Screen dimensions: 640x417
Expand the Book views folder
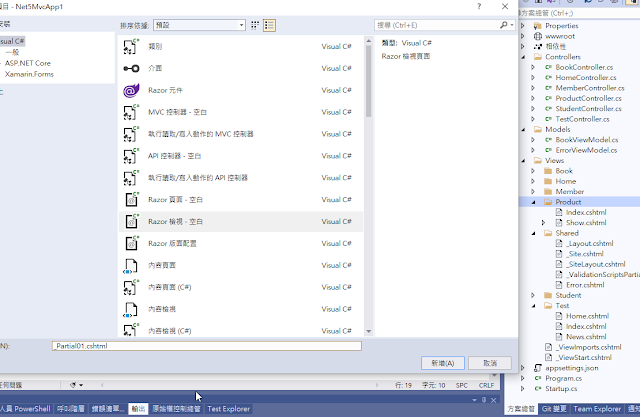533,171
